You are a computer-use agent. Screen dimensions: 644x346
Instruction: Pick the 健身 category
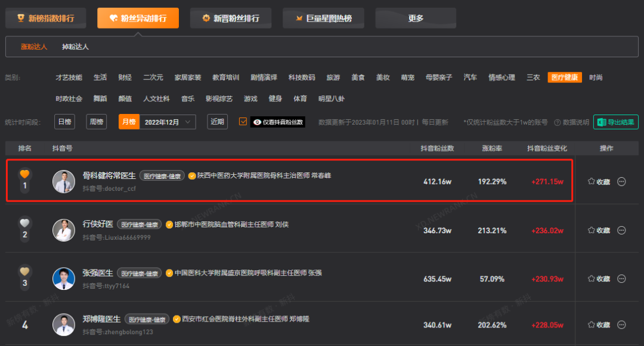coord(275,98)
